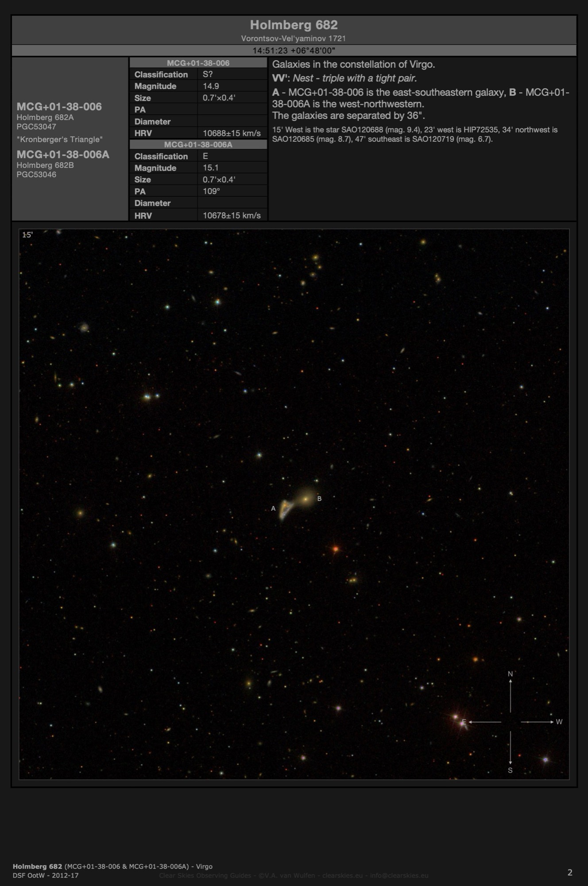588x886 pixels.
Task: Click the "Kronberger's Triangle" nickname text
Action: 60,140
